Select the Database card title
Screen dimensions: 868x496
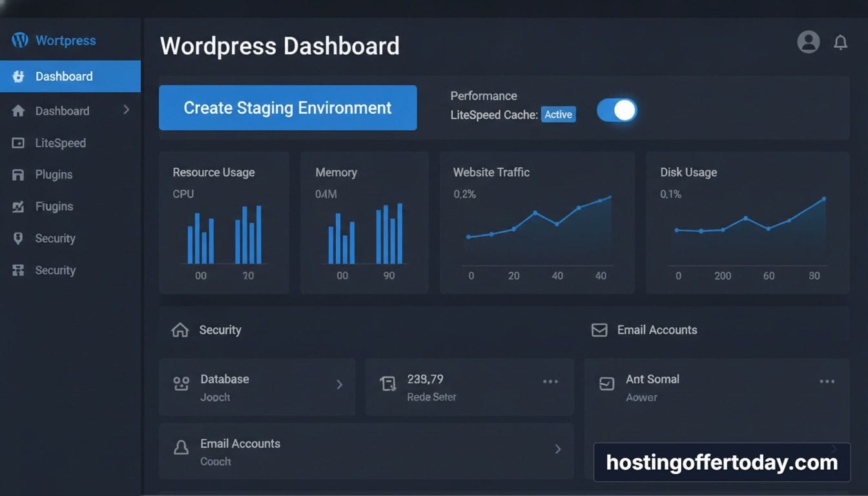click(225, 379)
